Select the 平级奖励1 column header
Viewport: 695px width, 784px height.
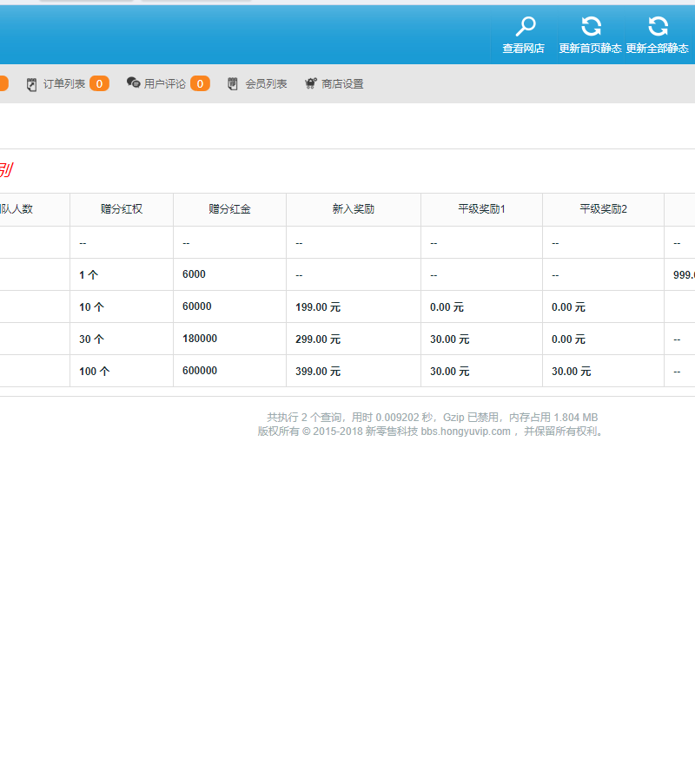(x=481, y=209)
